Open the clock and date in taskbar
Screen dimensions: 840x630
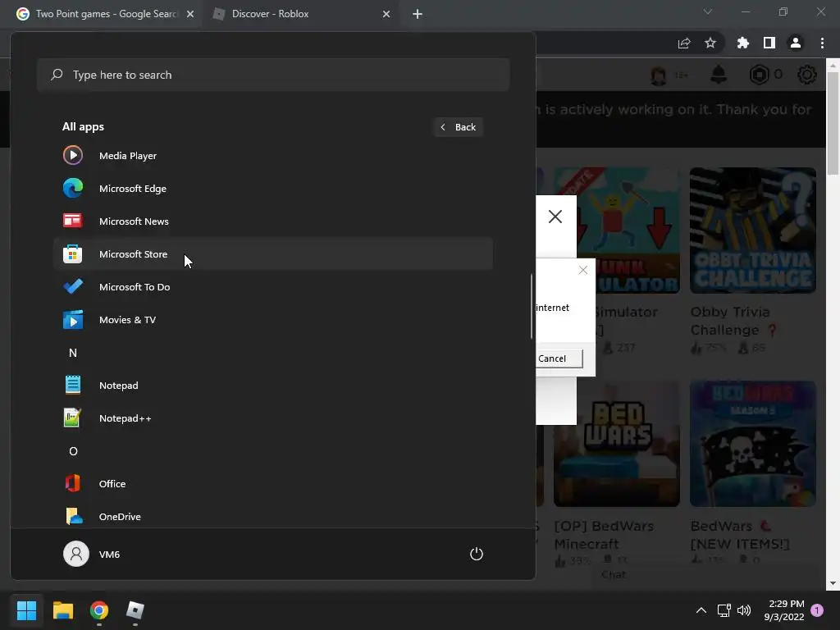coord(784,610)
